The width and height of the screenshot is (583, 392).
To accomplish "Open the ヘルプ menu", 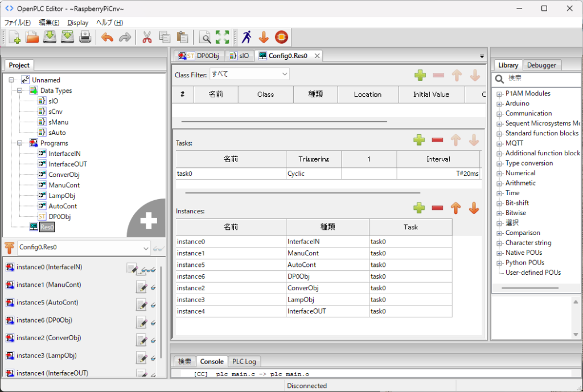I will (110, 23).
